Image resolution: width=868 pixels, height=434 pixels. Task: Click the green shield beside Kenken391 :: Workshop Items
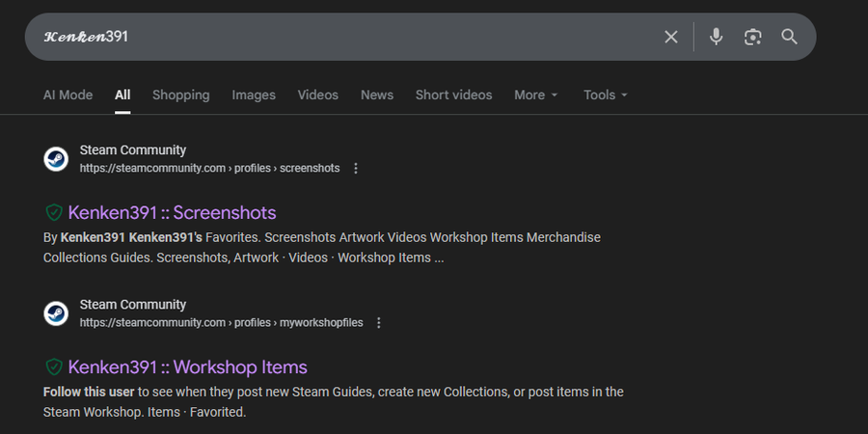54,367
